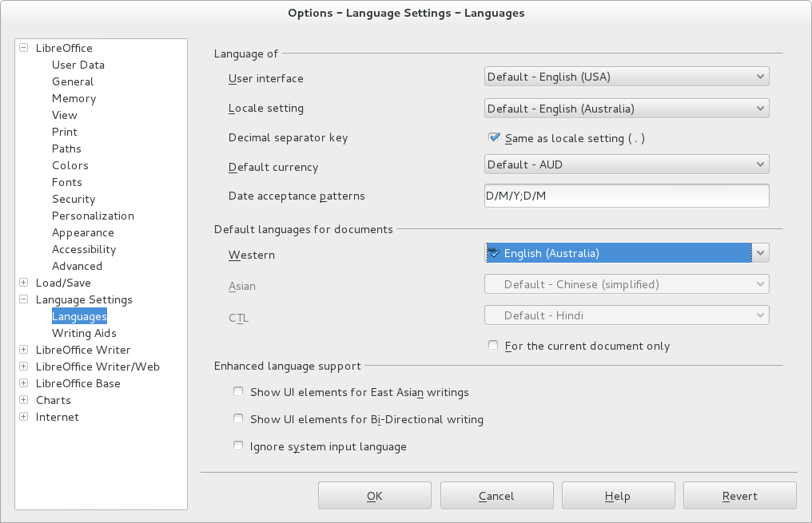Check Show UI elements for Bi-Directional writing

pos(238,418)
